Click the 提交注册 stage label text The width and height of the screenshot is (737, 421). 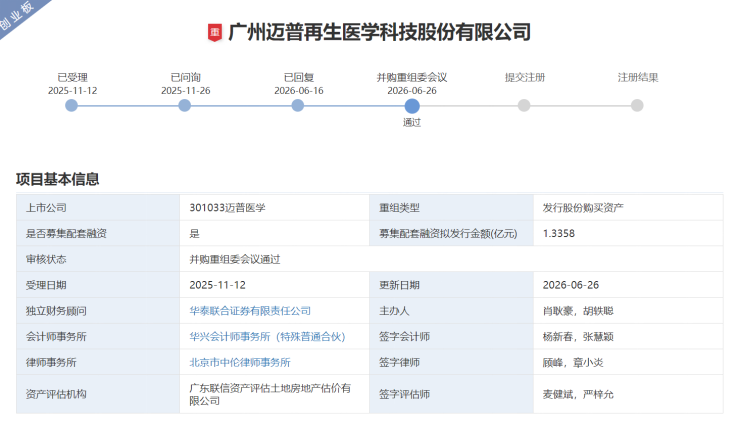[x=525, y=78]
